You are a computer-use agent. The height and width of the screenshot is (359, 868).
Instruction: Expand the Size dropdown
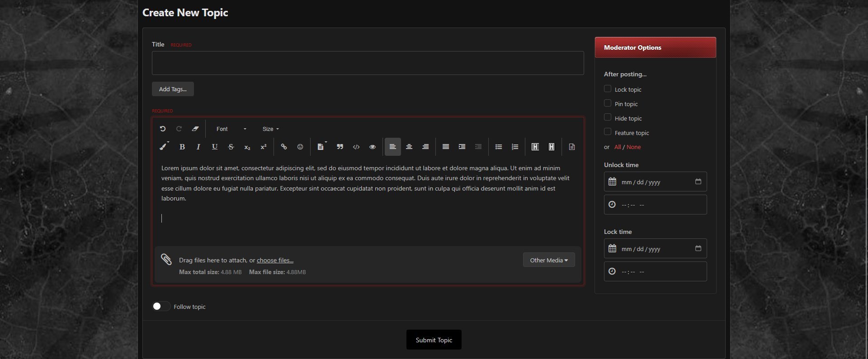coord(270,129)
